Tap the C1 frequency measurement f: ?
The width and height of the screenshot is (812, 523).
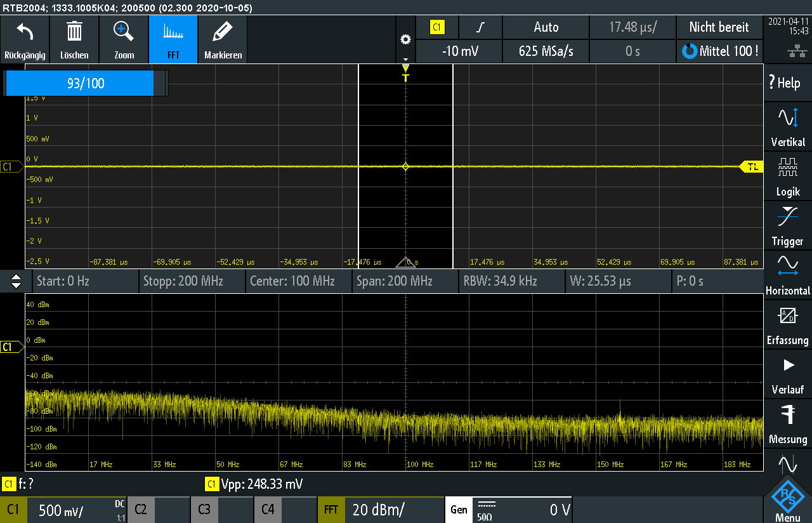[x=17, y=484]
